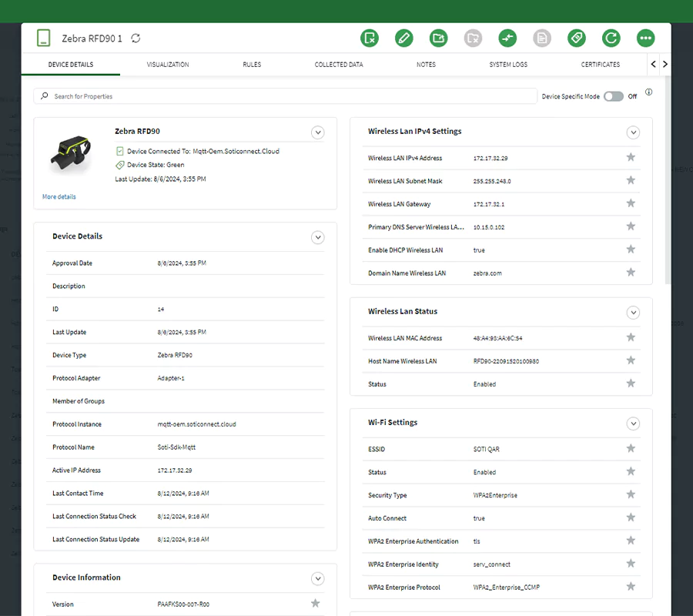
Task: Star the Wireless LAN Gateway property
Action: pos(631,203)
